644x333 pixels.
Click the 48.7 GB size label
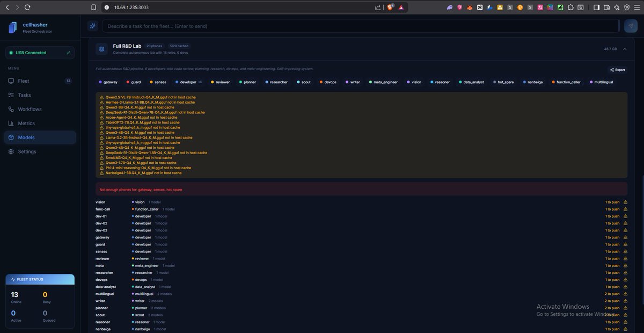pos(610,49)
